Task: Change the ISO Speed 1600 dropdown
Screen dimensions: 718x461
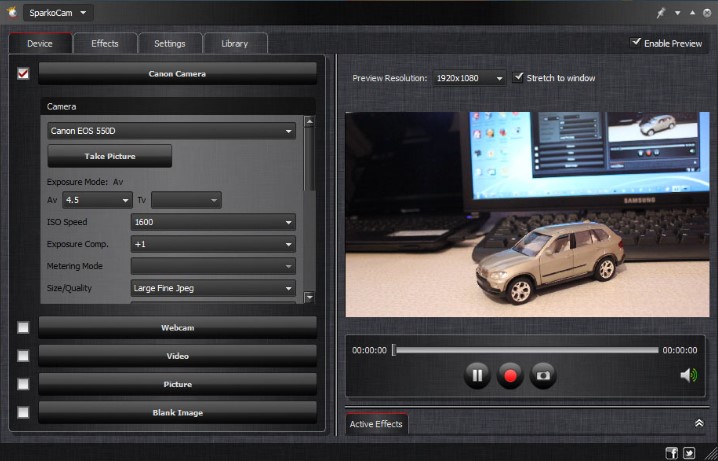Action: tap(213, 222)
